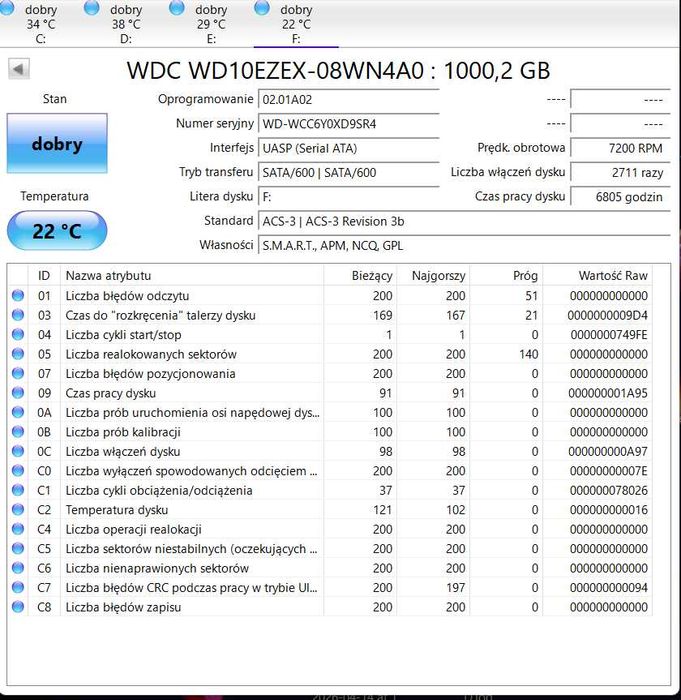The image size is (681, 700).
Task: Click status icon for attribute C2
Action: tap(18, 509)
